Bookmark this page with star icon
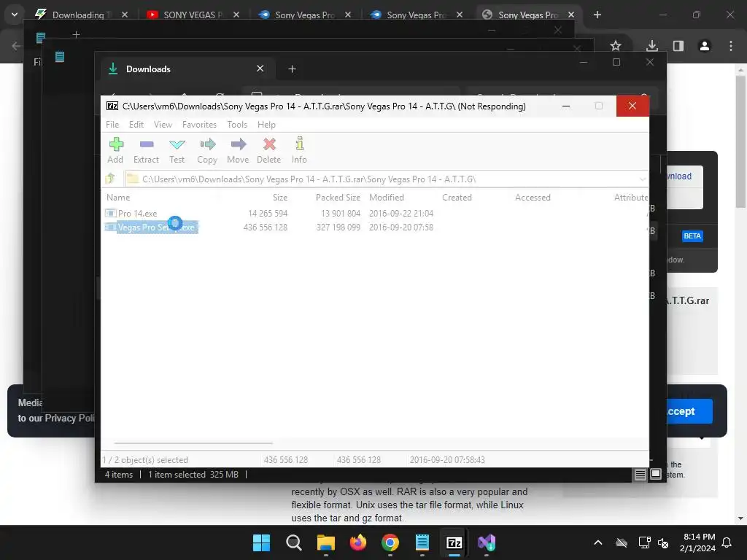Viewport: 747px width, 560px height. [x=616, y=46]
